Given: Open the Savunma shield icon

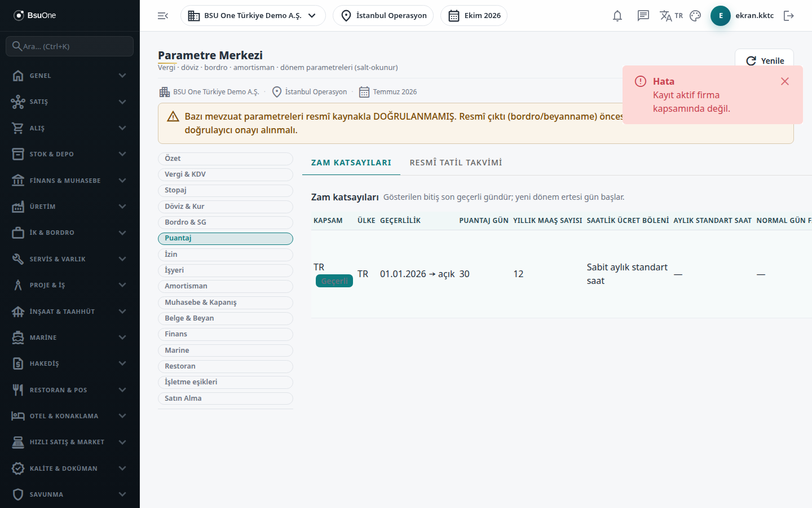Looking at the screenshot, I should (18, 494).
